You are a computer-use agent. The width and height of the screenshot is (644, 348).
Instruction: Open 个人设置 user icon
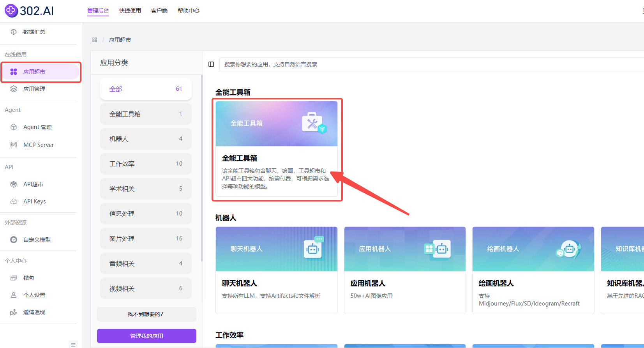click(14, 295)
